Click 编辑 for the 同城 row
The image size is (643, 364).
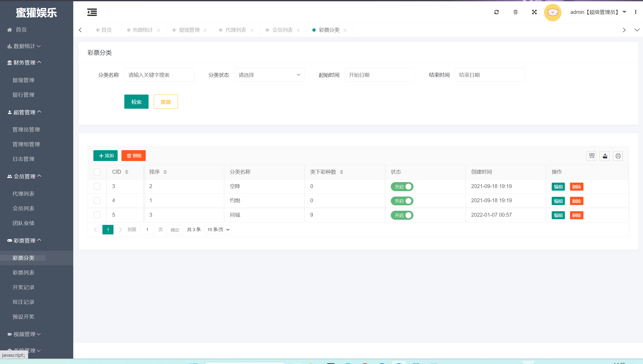pyautogui.click(x=558, y=215)
